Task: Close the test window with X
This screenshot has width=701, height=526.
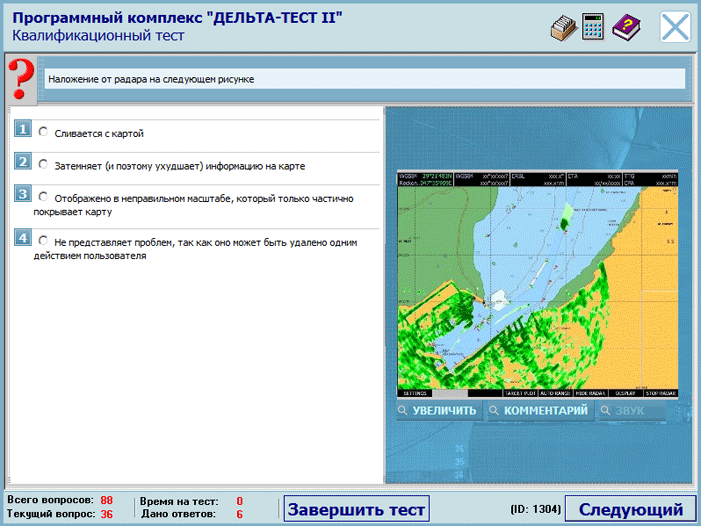Action: [675, 27]
